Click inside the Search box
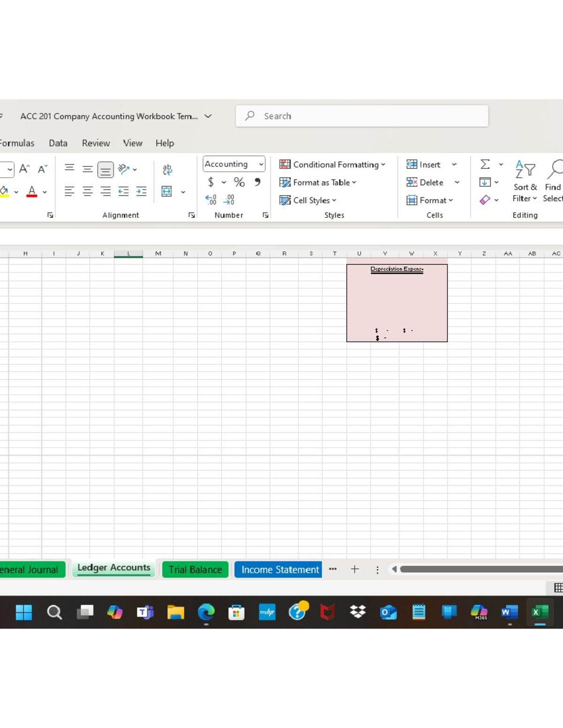 361,116
